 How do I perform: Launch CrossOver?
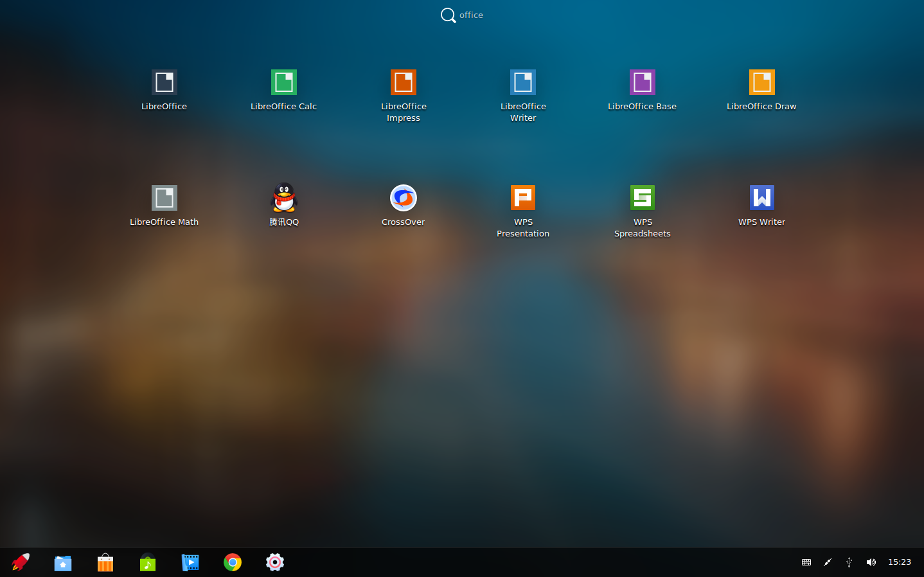coord(404,198)
